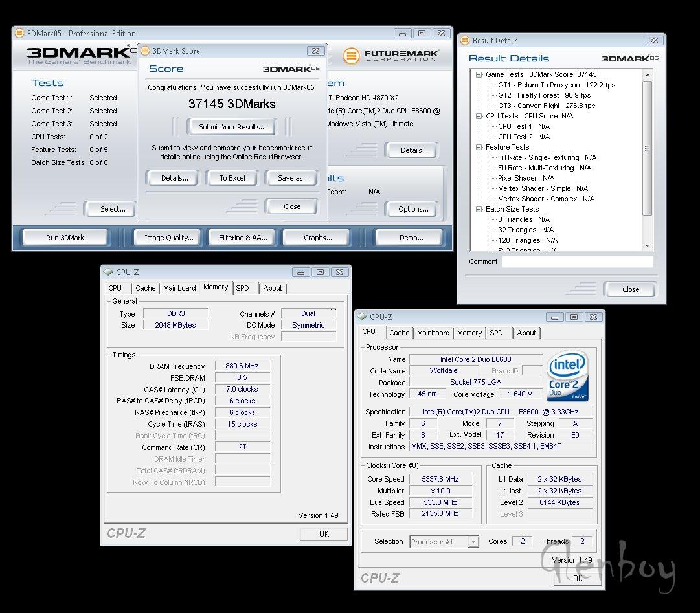
Task: Open the Mainboard tab in CPU-Z CPU window
Action: (x=433, y=333)
